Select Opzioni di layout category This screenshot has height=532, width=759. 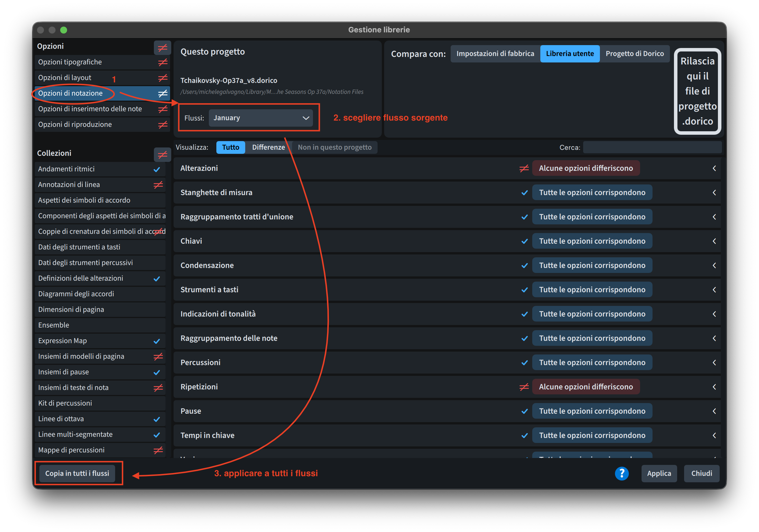point(65,78)
